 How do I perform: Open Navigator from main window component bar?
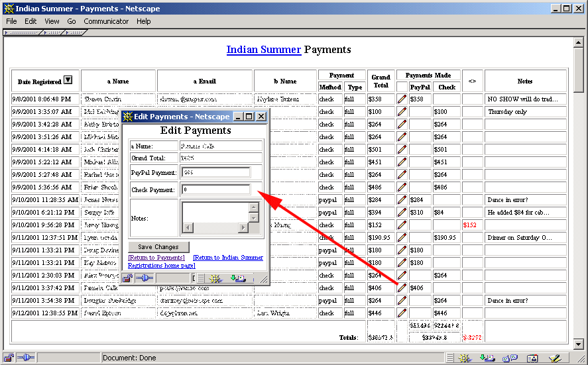pyautogui.click(x=465, y=358)
